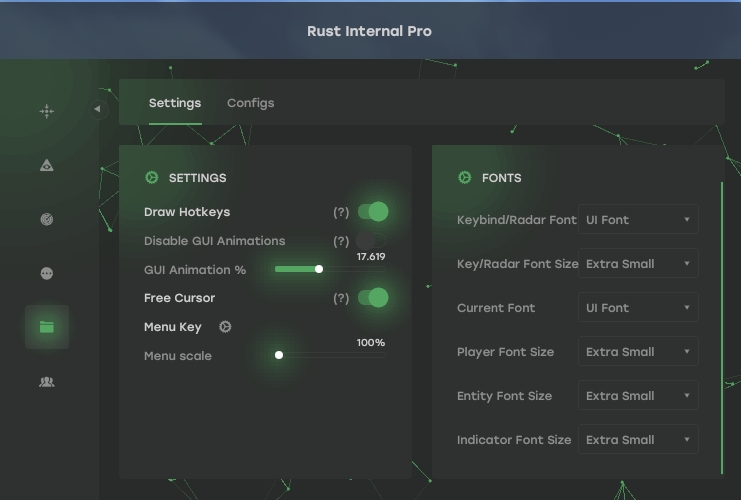
Task: Click the Indicator Font Size label
Action: [x=514, y=440]
